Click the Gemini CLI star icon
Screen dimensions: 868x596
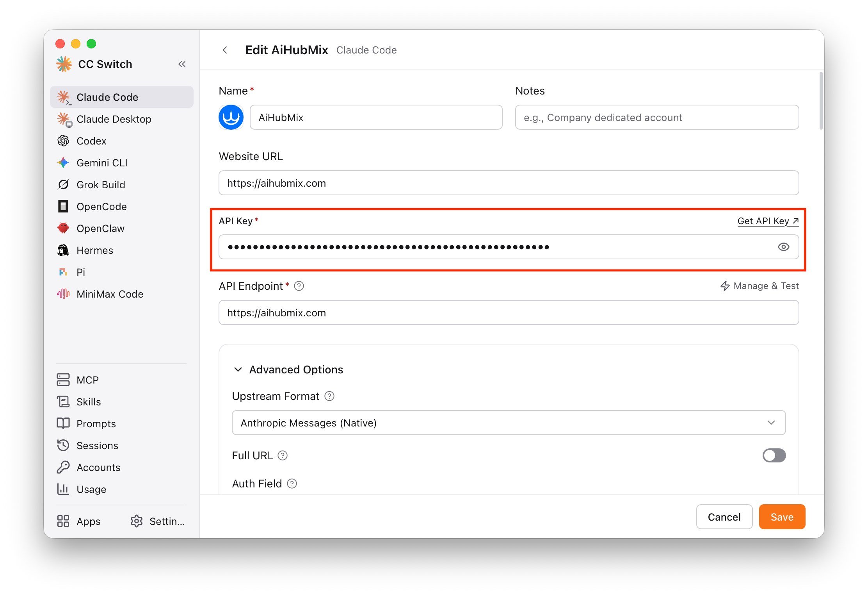coord(63,163)
